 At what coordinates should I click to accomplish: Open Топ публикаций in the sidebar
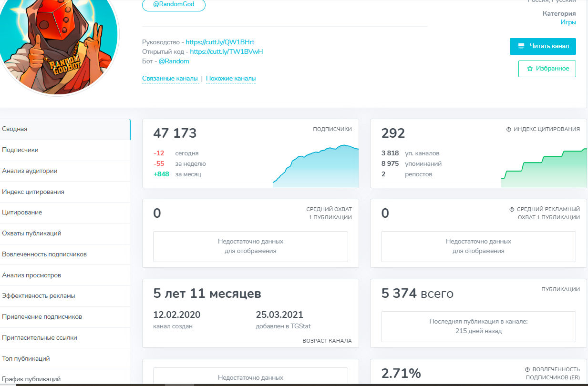pos(26,358)
